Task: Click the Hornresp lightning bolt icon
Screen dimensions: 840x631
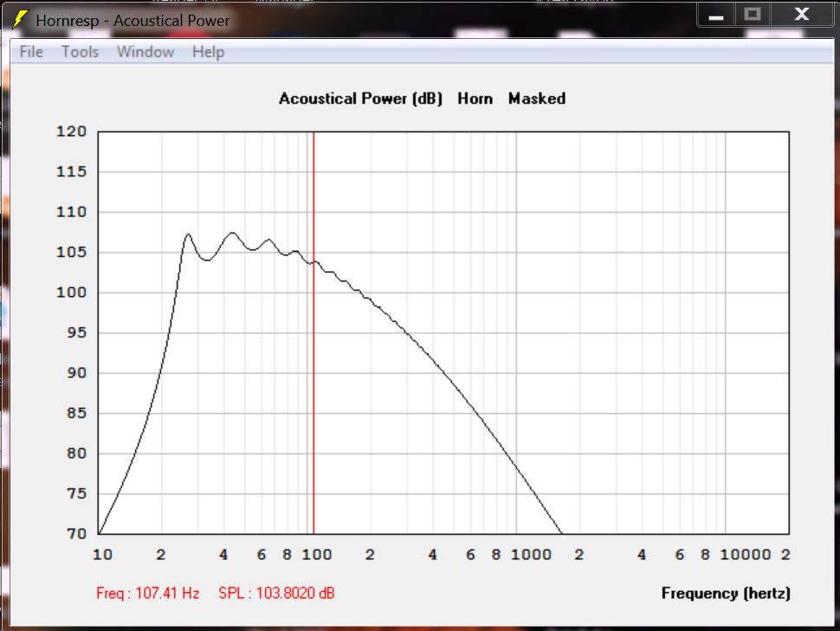Action: [20, 19]
